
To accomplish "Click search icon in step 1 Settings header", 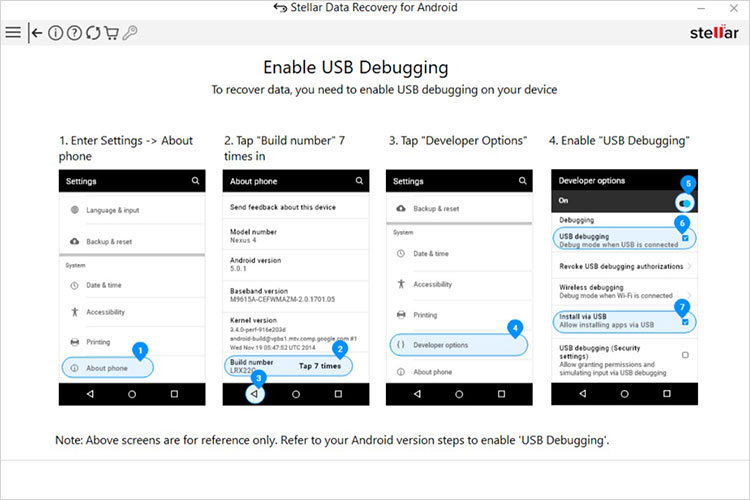I will (196, 181).
